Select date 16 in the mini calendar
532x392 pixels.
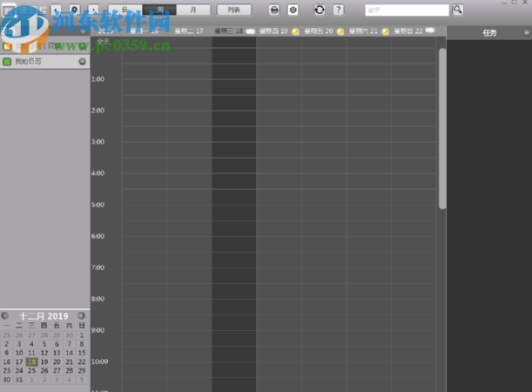6,362
